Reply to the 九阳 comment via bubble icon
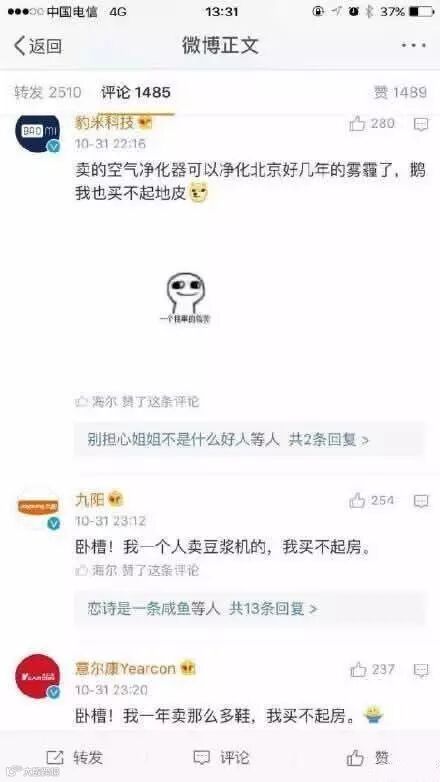The image size is (440, 782). 421,501
